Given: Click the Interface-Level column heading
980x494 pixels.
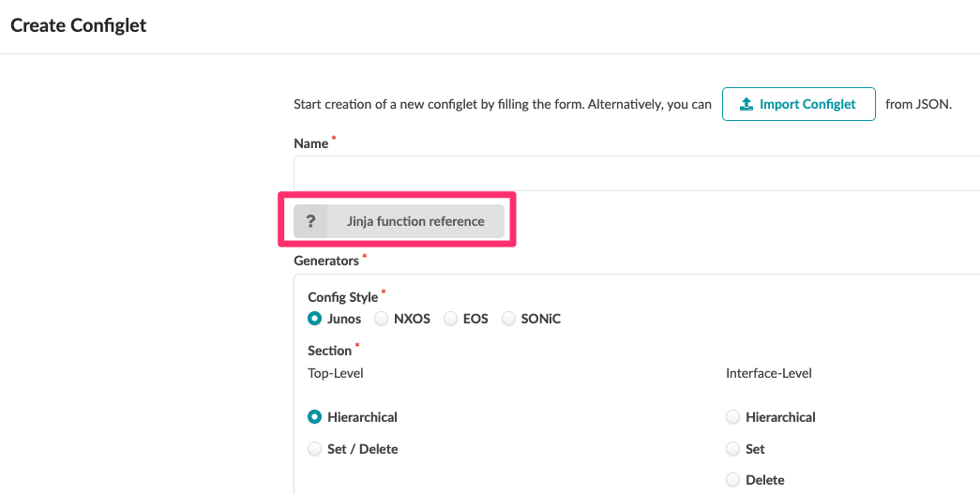Looking at the screenshot, I should click(x=768, y=373).
